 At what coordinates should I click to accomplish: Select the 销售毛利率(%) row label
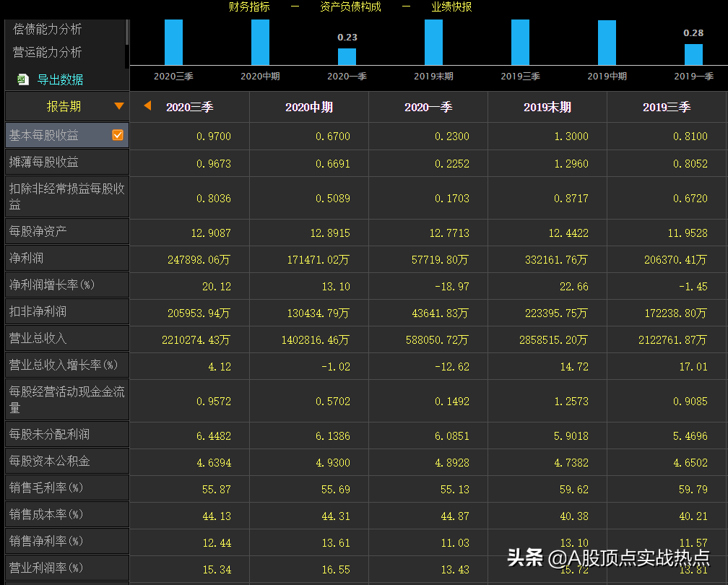[67, 488]
